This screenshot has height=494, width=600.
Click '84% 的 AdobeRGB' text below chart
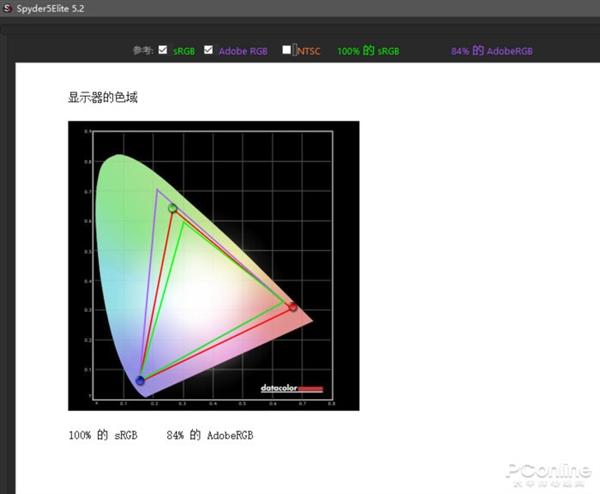[210, 435]
